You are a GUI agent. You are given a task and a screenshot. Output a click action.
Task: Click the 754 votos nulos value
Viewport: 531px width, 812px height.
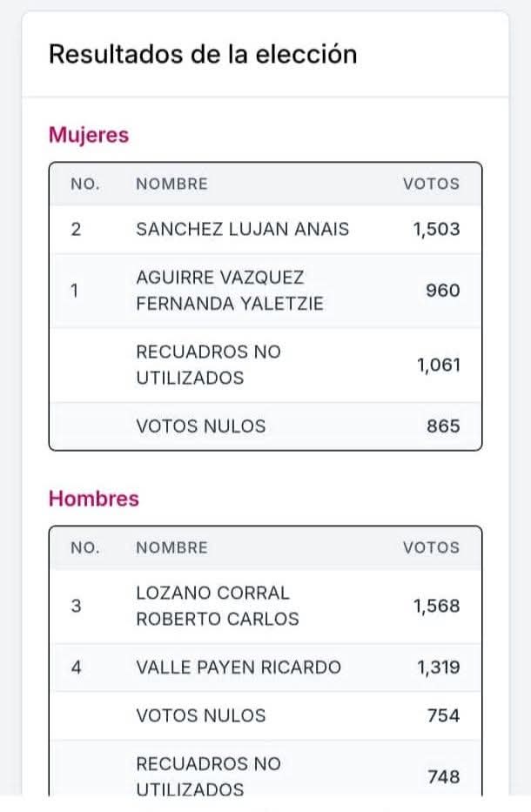click(442, 715)
